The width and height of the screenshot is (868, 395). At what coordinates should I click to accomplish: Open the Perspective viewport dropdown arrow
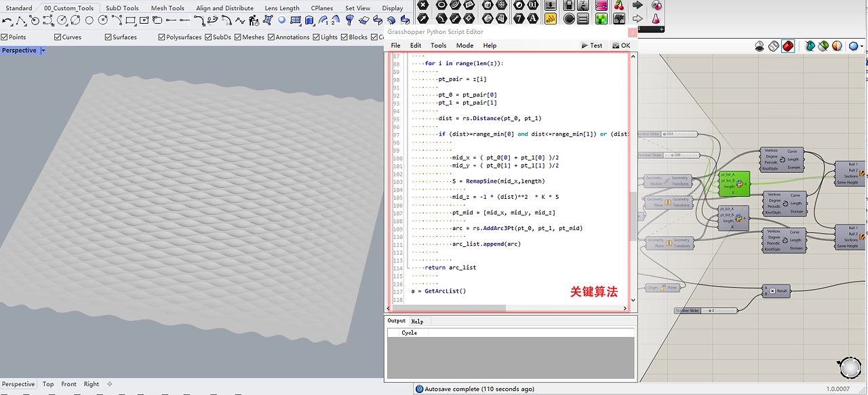point(43,51)
